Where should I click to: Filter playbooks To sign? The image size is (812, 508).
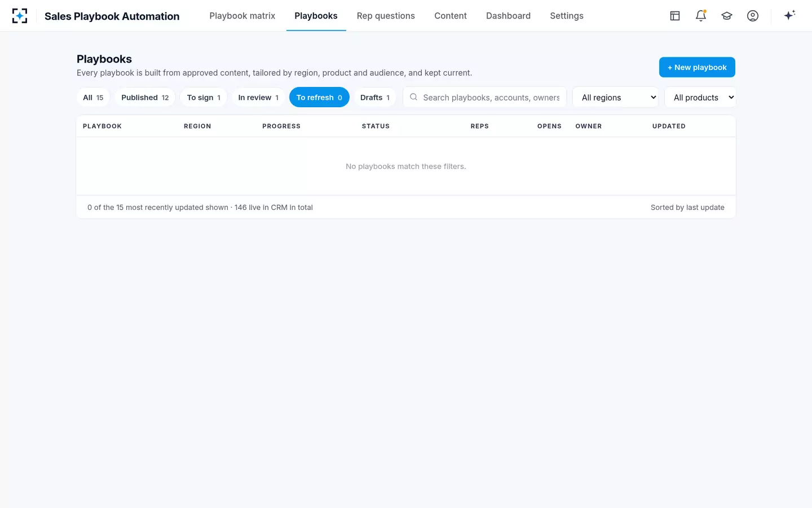(x=204, y=97)
